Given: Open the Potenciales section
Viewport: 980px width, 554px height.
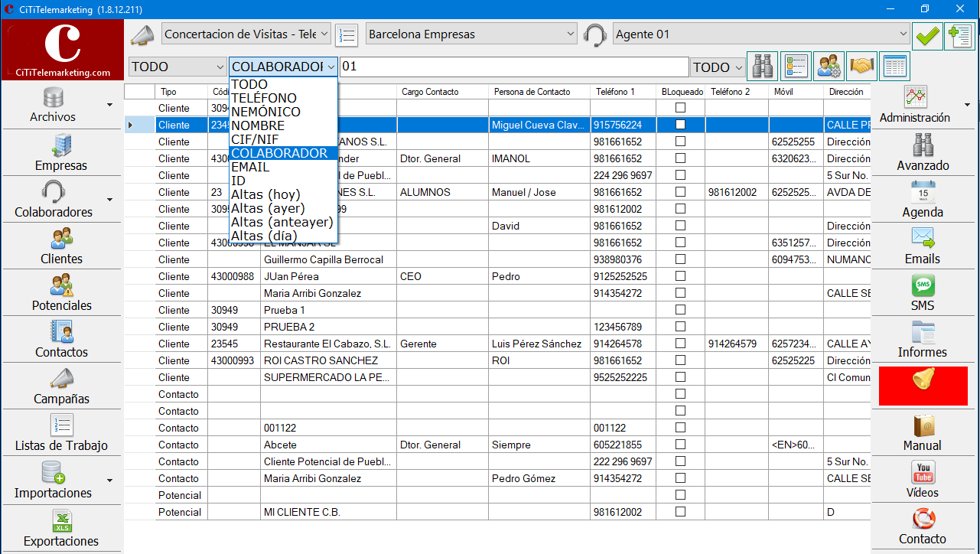Looking at the screenshot, I should pyautogui.click(x=61, y=292).
